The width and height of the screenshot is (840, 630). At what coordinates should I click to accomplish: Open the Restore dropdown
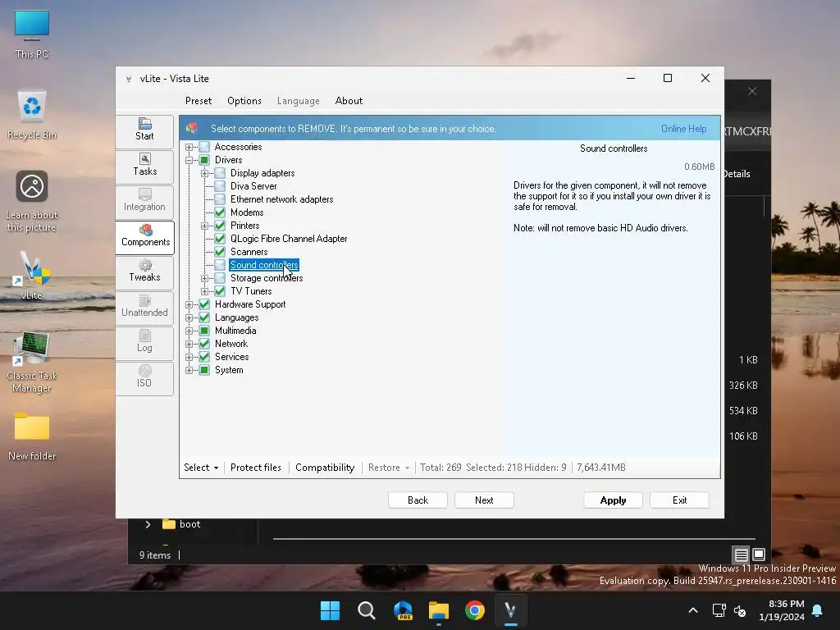pyautogui.click(x=389, y=467)
